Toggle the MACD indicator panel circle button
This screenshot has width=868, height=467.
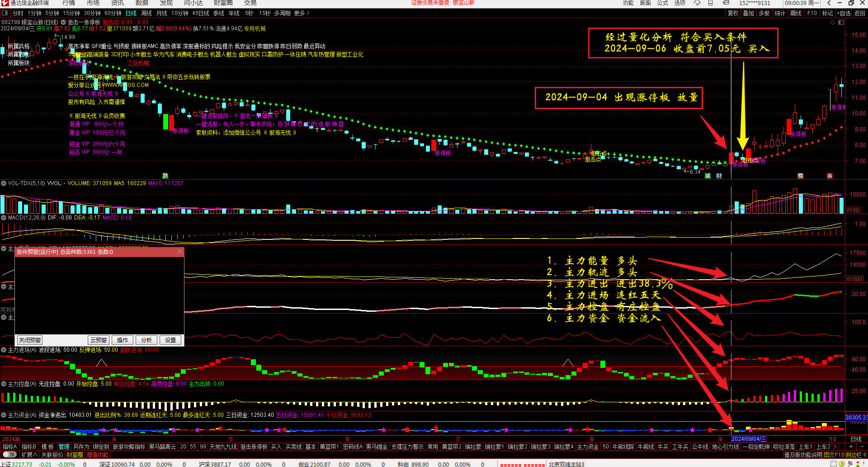tap(4, 218)
